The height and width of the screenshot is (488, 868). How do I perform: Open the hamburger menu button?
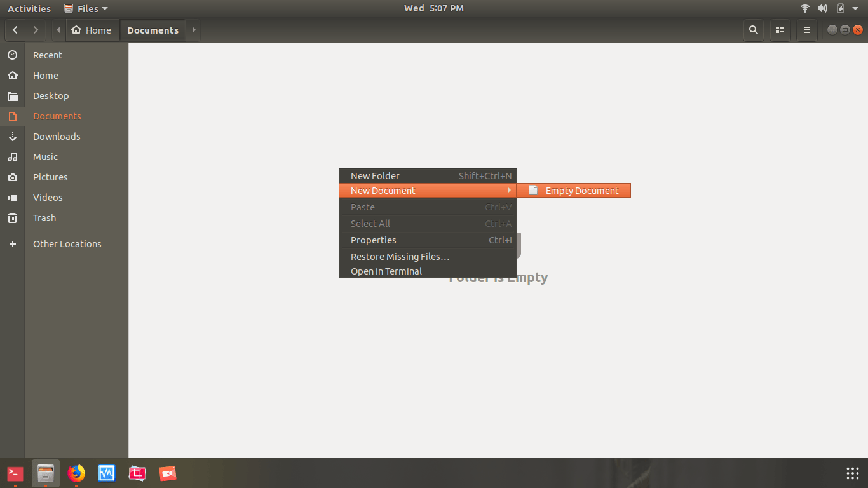click(807, 30)
